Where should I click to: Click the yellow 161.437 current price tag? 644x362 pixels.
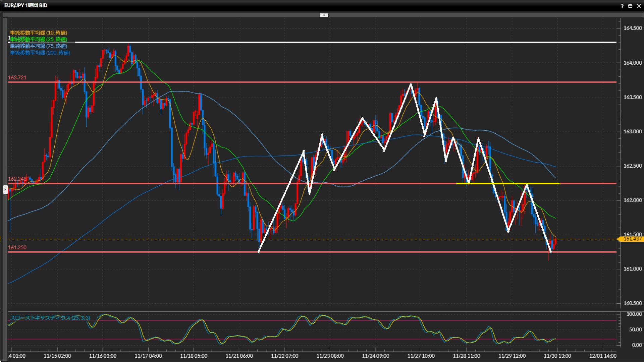pyautogui.click(x=632, y=239)
